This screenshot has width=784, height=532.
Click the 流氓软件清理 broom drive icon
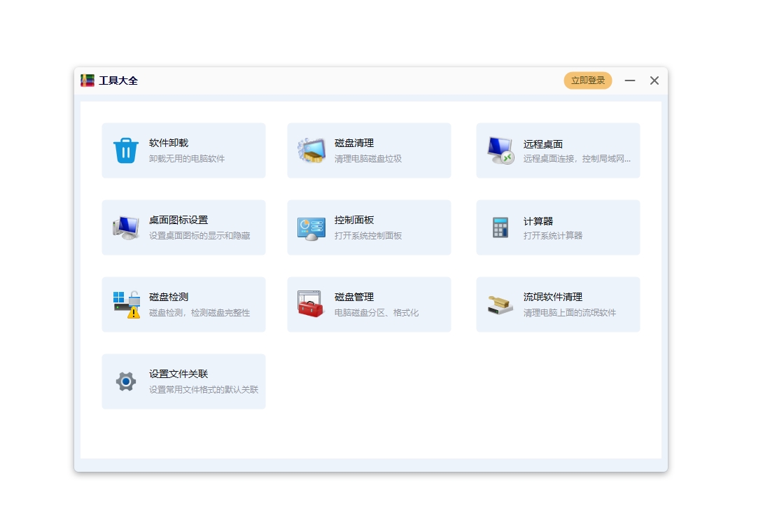tap(500, 305)
